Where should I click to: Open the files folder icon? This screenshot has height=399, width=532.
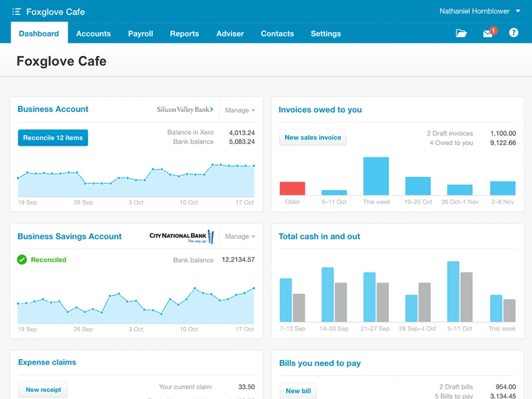pyautogui.click(x=461, y=33)
